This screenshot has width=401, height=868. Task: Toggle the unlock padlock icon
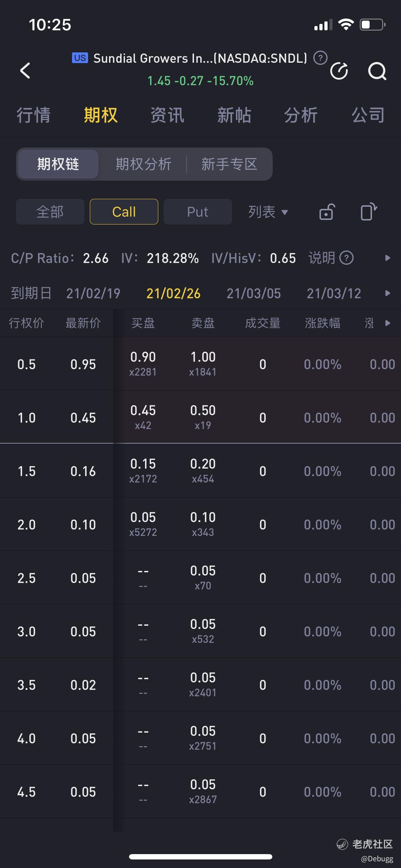(327, 212)
